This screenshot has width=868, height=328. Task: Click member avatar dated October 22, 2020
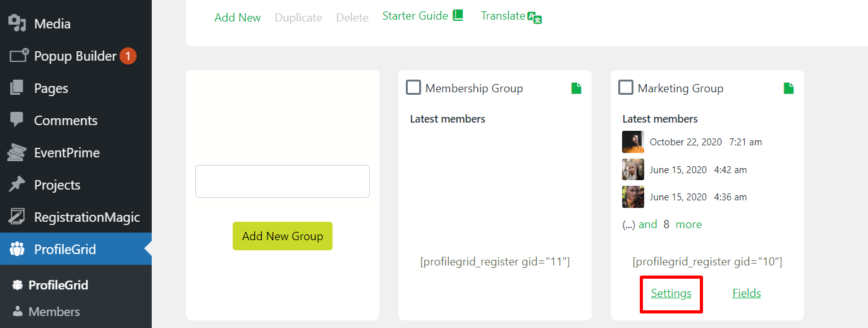pos(633,142)
